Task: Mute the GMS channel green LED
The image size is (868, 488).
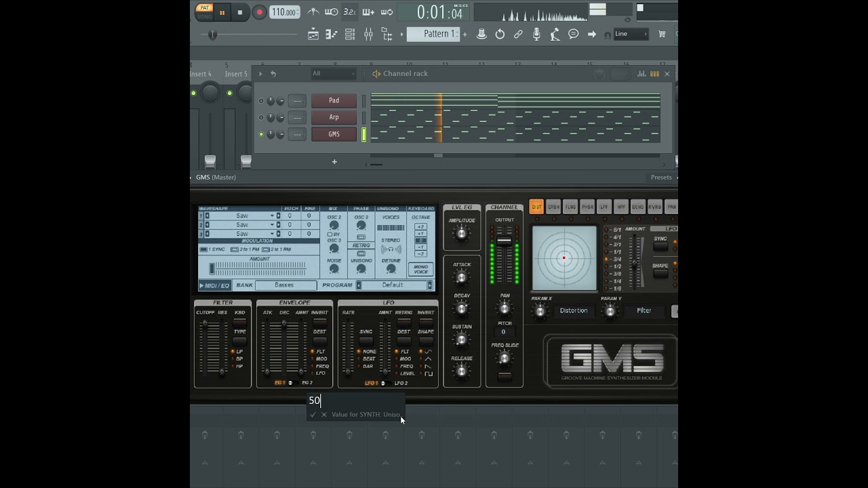Action: [261, 134]
